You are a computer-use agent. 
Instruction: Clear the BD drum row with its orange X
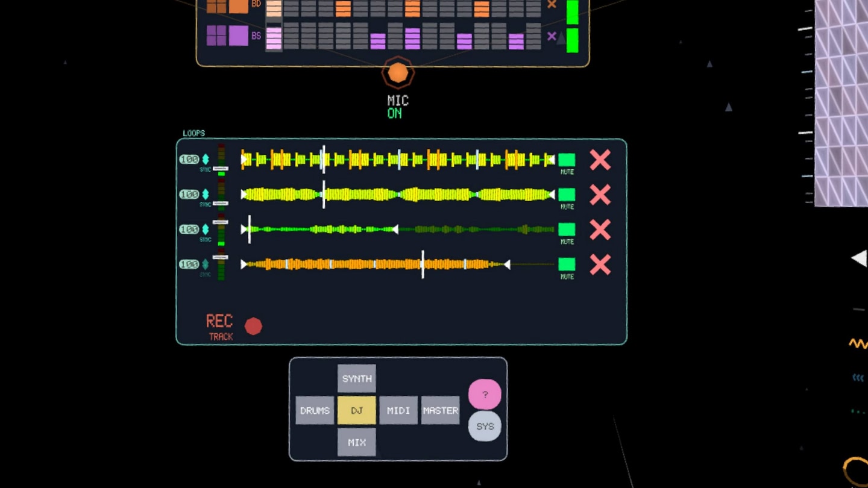coord(552,4)
